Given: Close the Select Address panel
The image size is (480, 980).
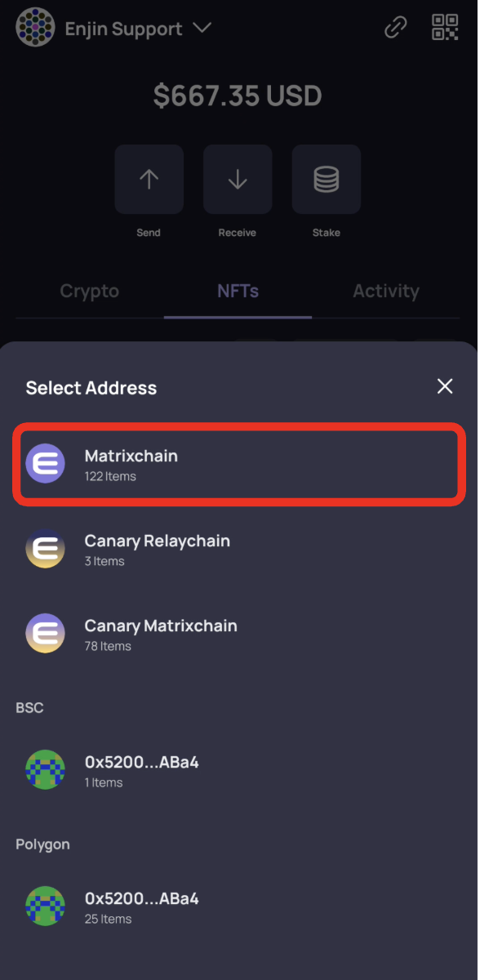Looking at the screenshot, I should point(445,386).
